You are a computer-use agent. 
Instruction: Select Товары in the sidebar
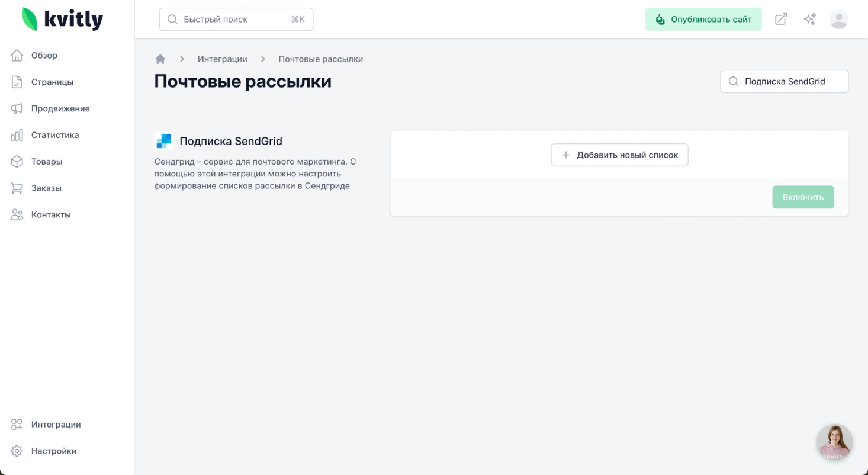click(x=47, y=162)
